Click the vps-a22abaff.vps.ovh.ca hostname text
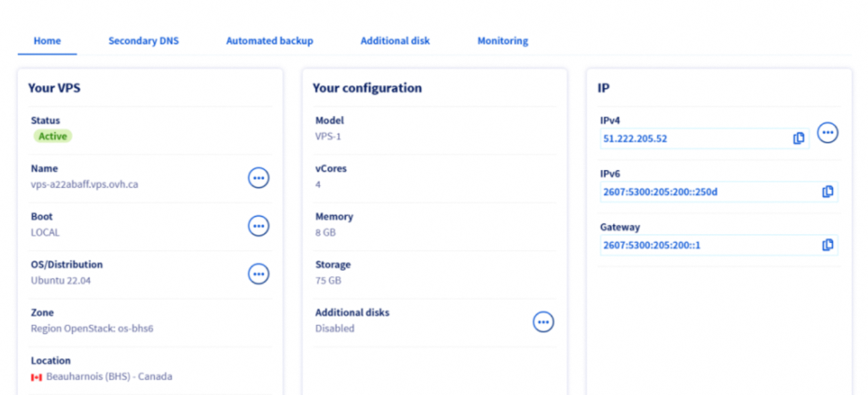The width and height of the screenshot is (868, 395). coord(84,184)
